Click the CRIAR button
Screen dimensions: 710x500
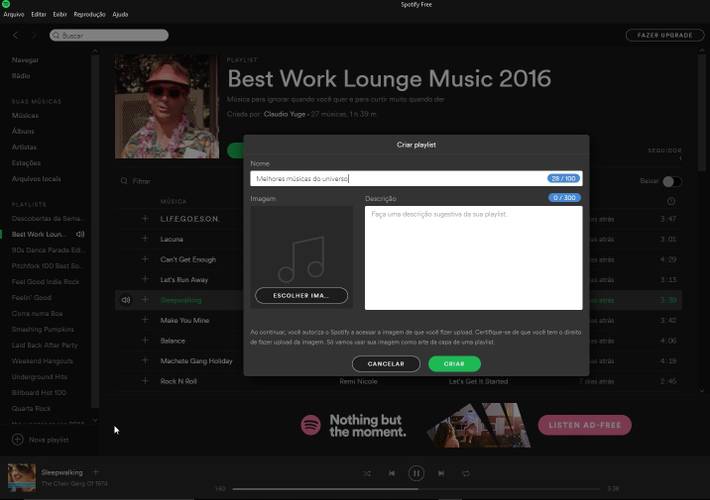coord(454,364)
